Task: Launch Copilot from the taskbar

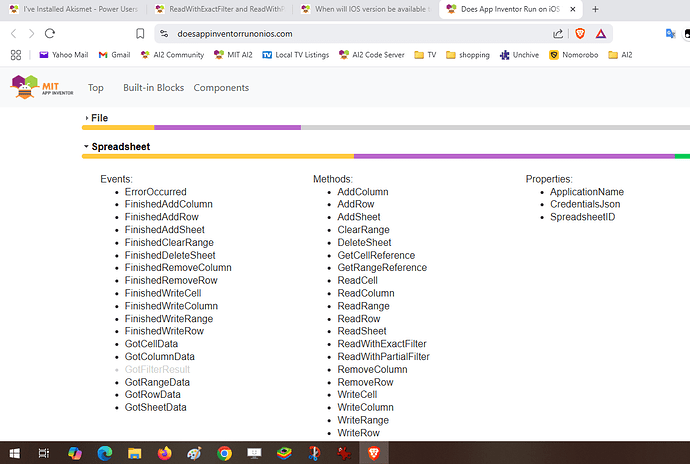Action: click(74, 453)
